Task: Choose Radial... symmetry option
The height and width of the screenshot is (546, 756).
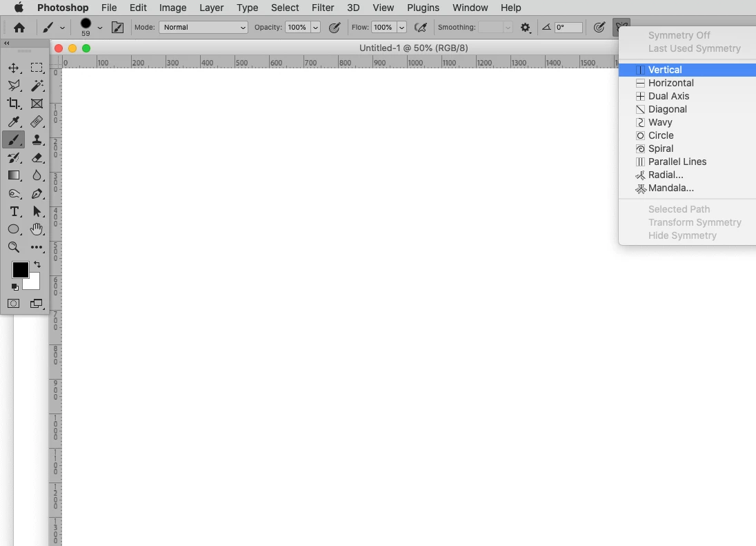Action: 687,175
